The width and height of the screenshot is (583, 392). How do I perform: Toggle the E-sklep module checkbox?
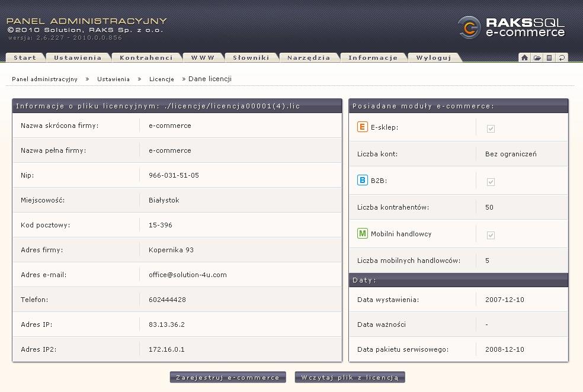tap(491, 128)
